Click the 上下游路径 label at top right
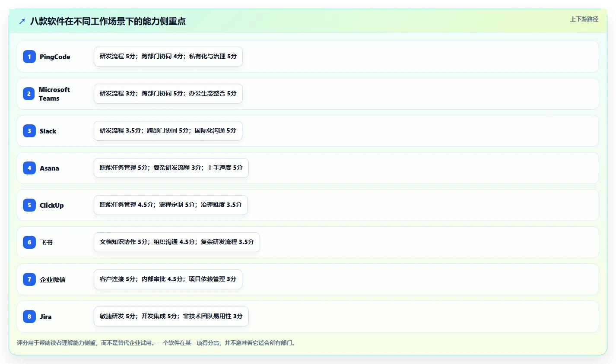 [584, 19]
